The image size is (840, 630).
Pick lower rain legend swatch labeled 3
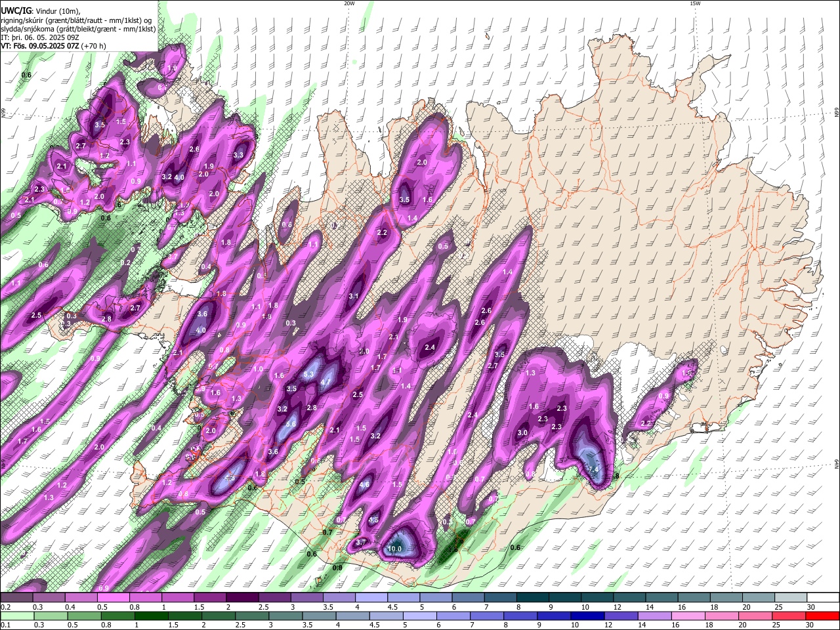coord(285,616)
